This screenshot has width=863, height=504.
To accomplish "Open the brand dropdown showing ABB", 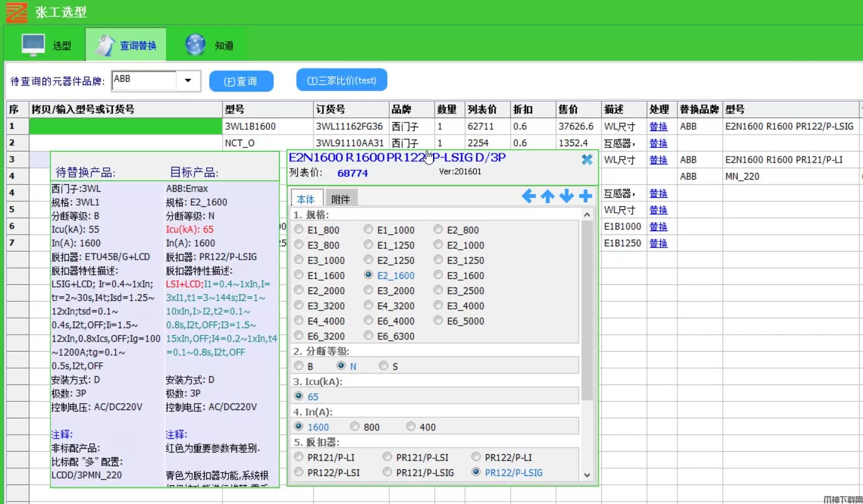I will [188, 80].
